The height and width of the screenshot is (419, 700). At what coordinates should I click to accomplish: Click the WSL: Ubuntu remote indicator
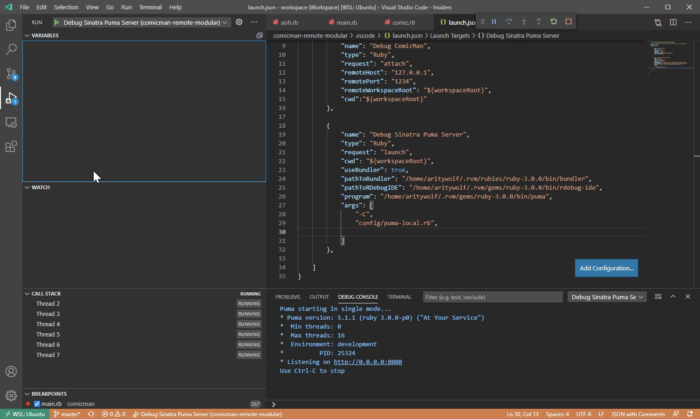(25, 414)
